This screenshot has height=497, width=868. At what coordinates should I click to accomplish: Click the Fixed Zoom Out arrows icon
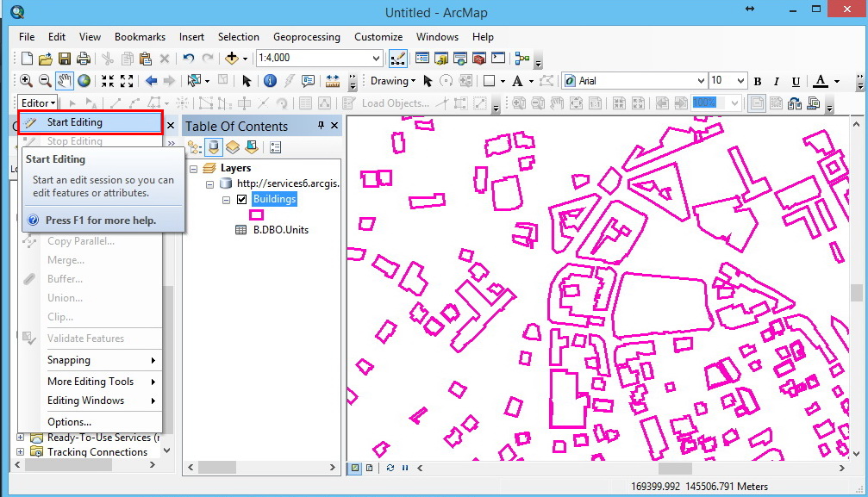(127, 81)
